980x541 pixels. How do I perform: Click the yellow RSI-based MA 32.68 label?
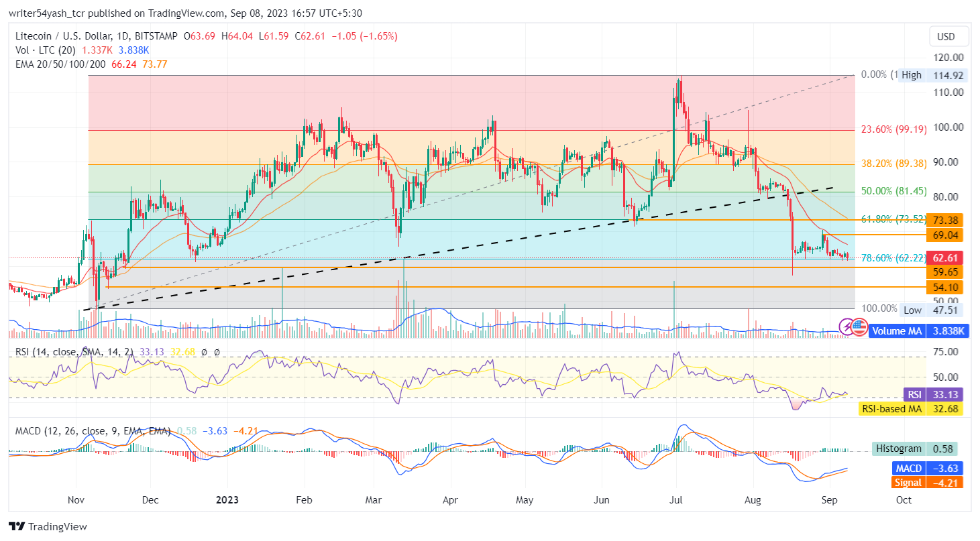[912, 408]
